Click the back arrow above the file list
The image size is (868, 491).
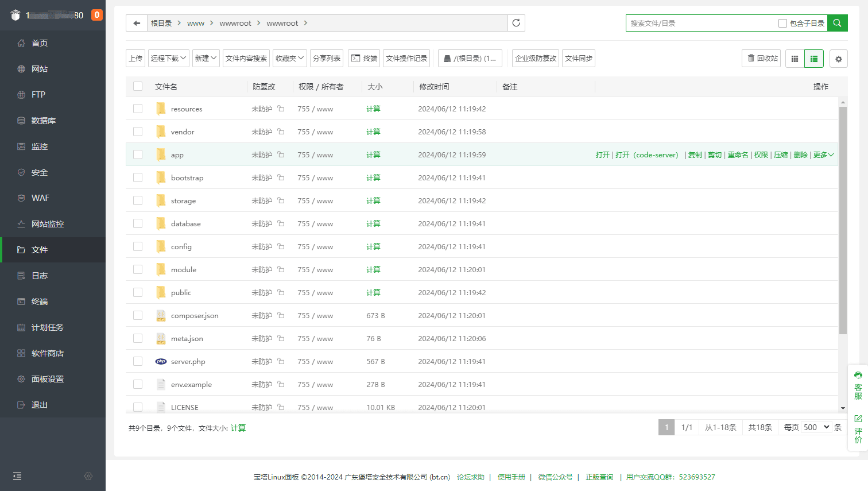(136, 23)
